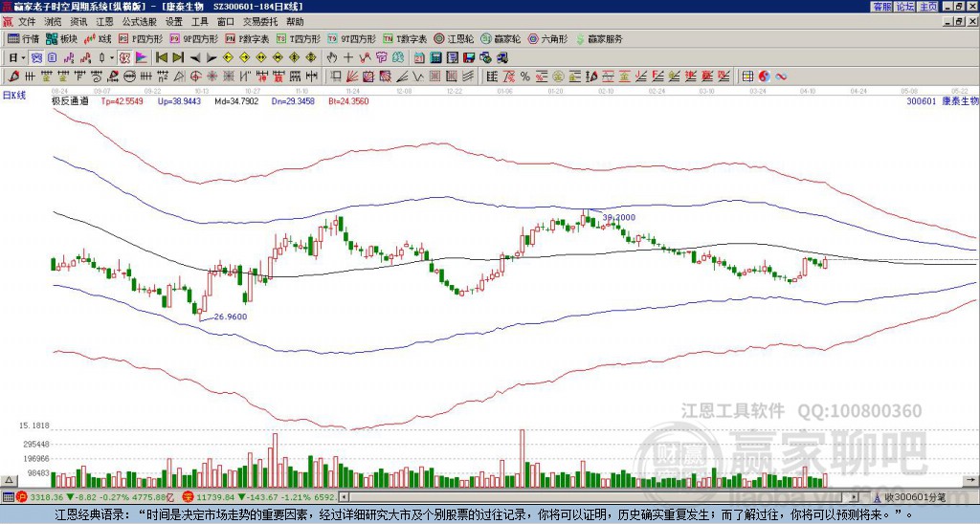The height and width of the screenshot is (524, 980).
Task: Select the red fan lines tool
Action: (352, 76)
